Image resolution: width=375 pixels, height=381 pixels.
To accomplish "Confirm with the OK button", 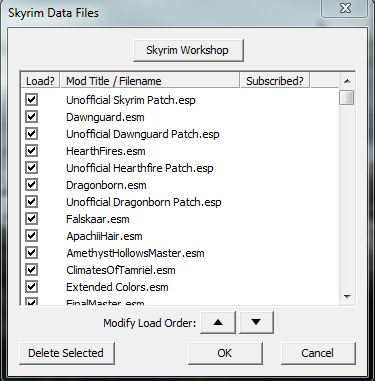I will pos(225,353).
